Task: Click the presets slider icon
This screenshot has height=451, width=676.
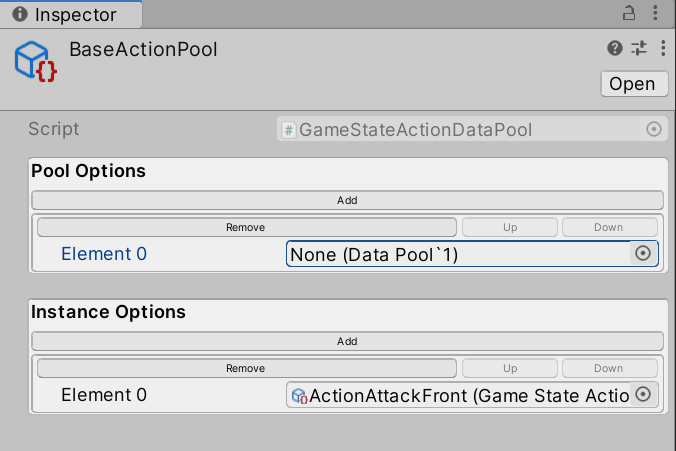Action: click(x=640, y=49)
